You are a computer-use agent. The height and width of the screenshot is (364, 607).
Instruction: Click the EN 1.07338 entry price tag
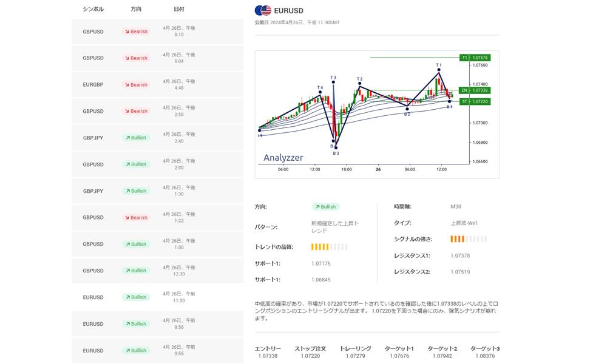pyautogui.click(x=475, y=90)
